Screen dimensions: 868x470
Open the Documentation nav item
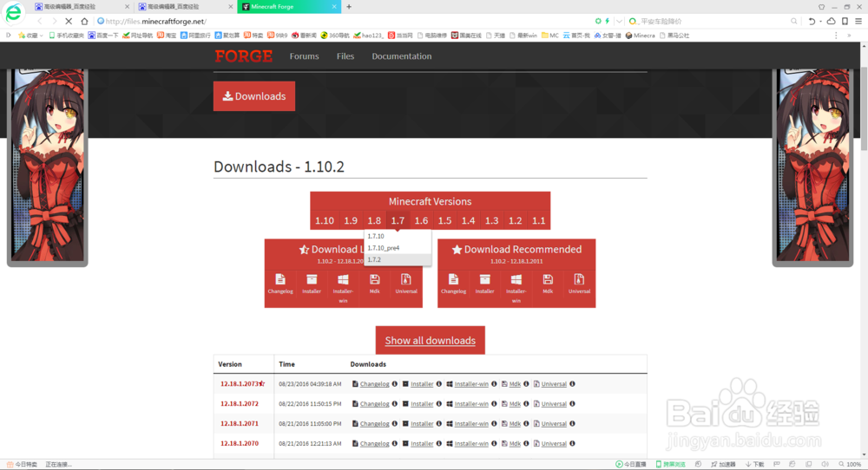401,55
